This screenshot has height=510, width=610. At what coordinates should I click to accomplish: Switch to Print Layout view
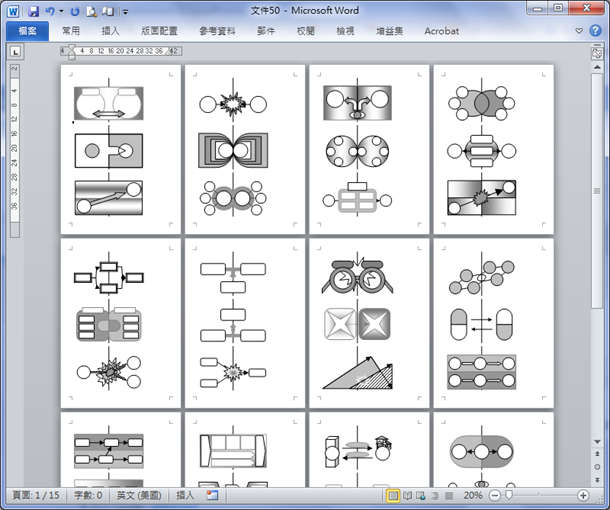pos(393,495)
